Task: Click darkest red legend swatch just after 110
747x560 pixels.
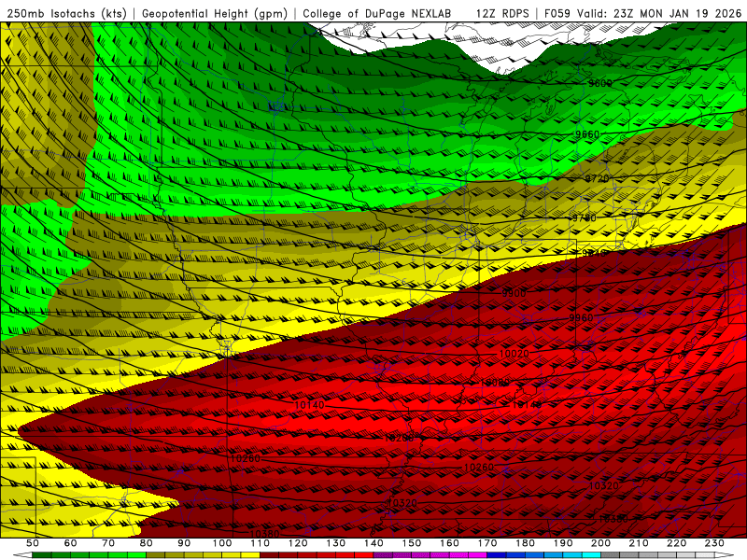Action: pyautogui.click(x=270, y=555)
